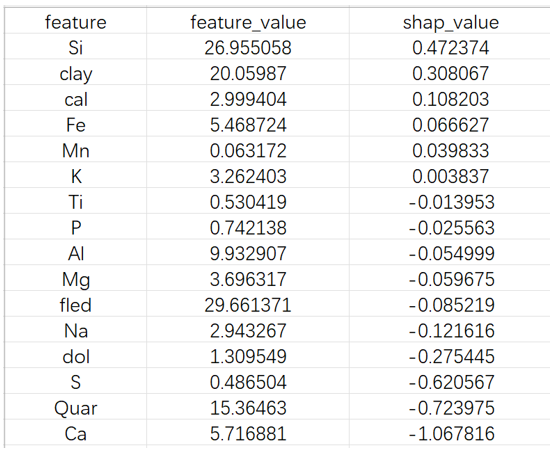Click the Fe feature cell

coord(75,124)
